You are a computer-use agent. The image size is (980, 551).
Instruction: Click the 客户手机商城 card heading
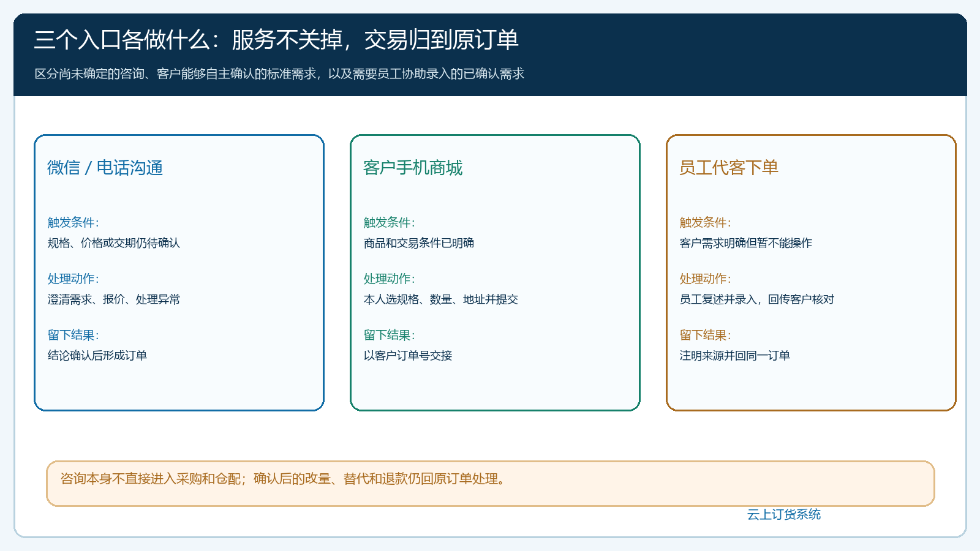(413, 168)
